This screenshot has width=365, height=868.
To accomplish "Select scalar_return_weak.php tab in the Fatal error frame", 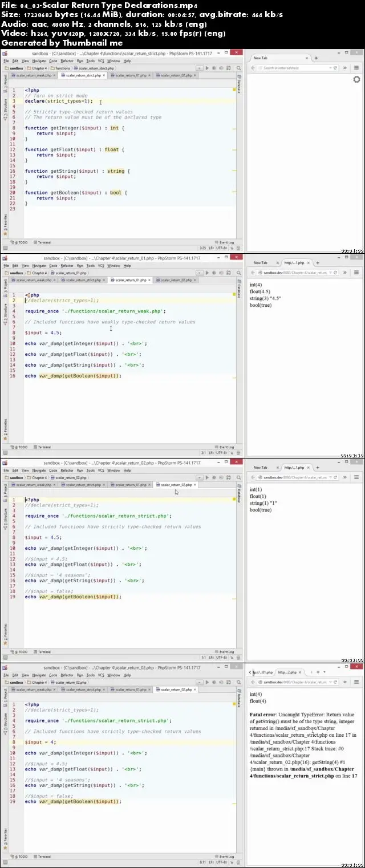I will coord(33,689).
